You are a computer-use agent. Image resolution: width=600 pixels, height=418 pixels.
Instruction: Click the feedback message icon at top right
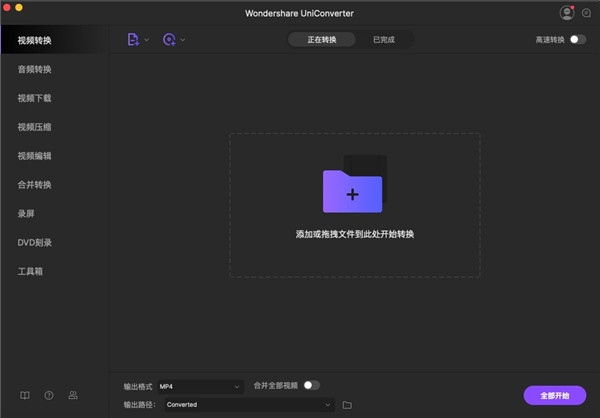[585, 13]
